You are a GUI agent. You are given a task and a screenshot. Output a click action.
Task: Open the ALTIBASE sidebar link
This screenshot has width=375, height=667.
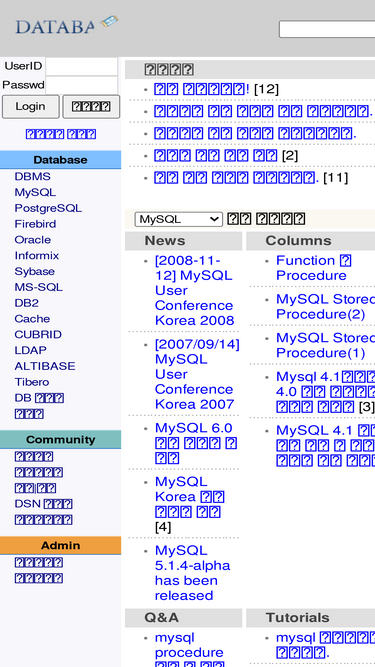coord(45,366)
